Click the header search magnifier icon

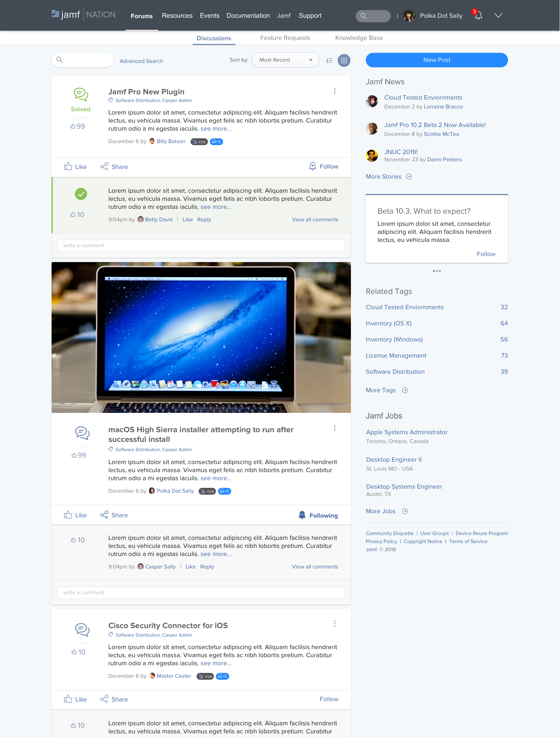pos(363,16)
